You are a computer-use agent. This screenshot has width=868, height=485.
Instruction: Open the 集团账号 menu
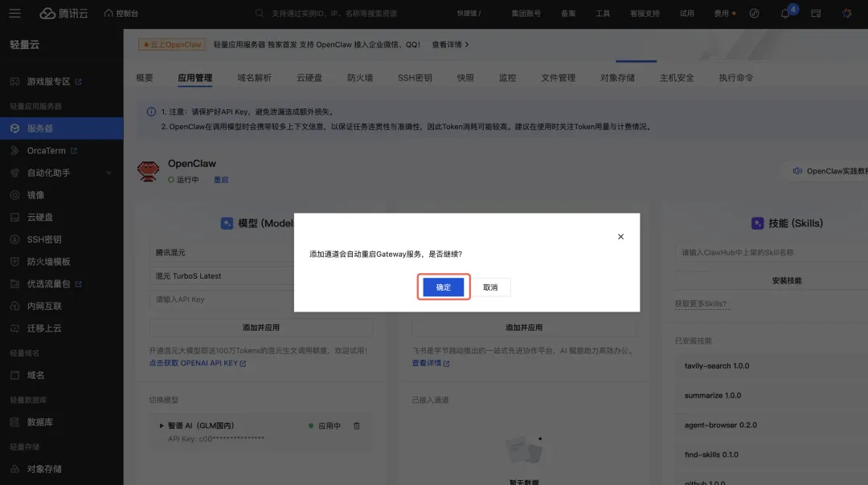(x=526, y=14)
